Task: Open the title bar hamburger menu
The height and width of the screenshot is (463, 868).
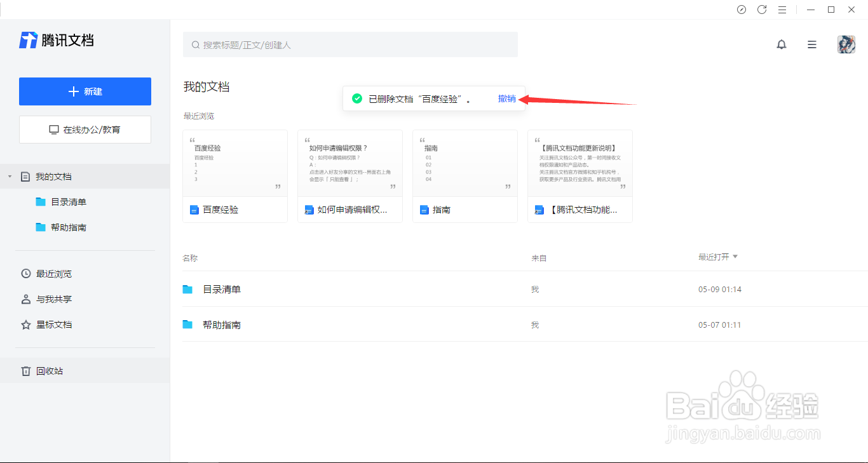Action: pos(782,10)
